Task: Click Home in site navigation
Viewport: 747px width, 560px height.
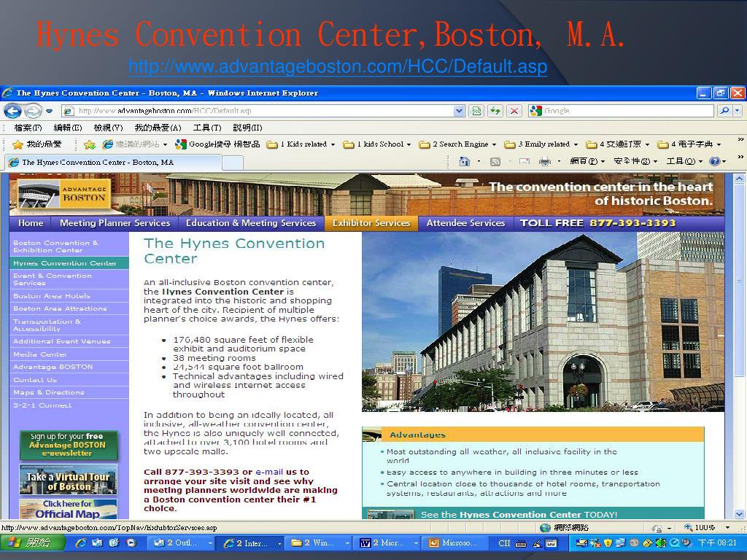Action: 31,223
